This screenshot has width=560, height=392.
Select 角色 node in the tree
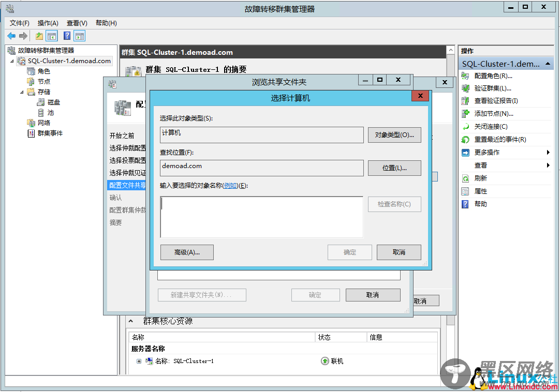(x=44, y=71)
